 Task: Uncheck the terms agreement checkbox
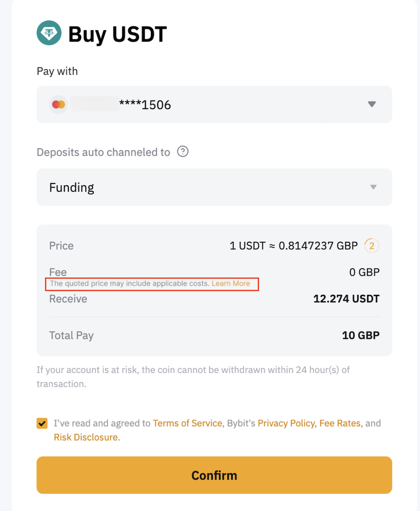click(42, 423)
